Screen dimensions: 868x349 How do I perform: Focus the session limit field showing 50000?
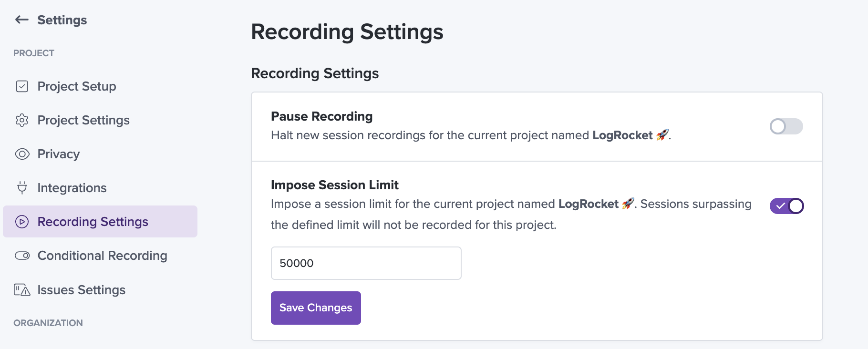pyautogui.click(x=366, y=263)
